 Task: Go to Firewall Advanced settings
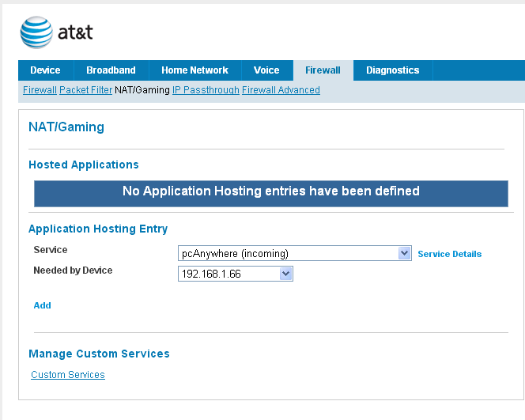[281, 90]
